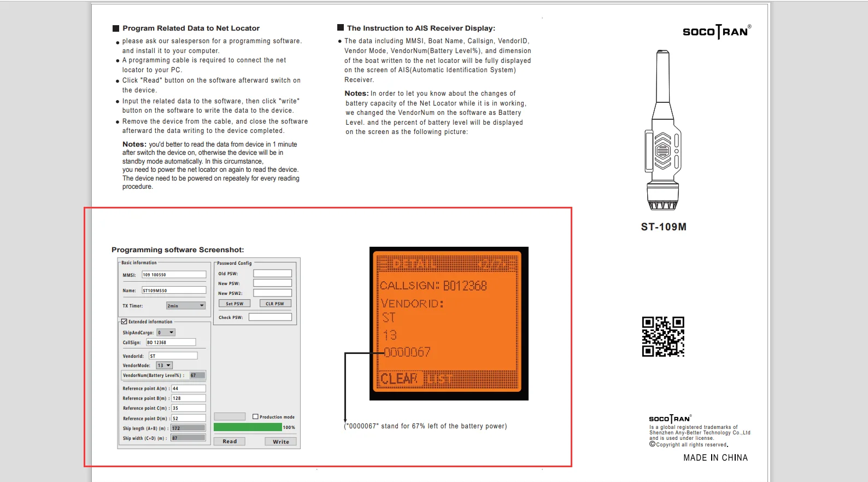The height and width of the screenshot is (482, 868).
Task: Click the ST-109M net locator illustration
Action: (x=663, y=130)
